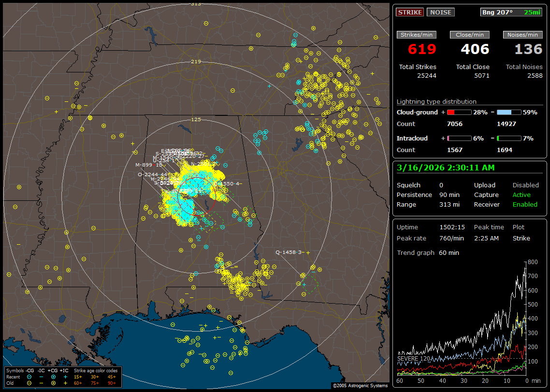The height and width of the screenshot is (392, 550).
Task: Click the positive cloud-ground red percentage bar
Action: (459, 112)
